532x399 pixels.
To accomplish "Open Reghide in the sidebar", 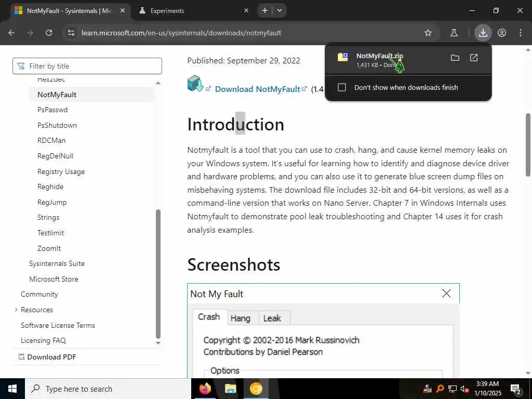I will click(50, 187).
